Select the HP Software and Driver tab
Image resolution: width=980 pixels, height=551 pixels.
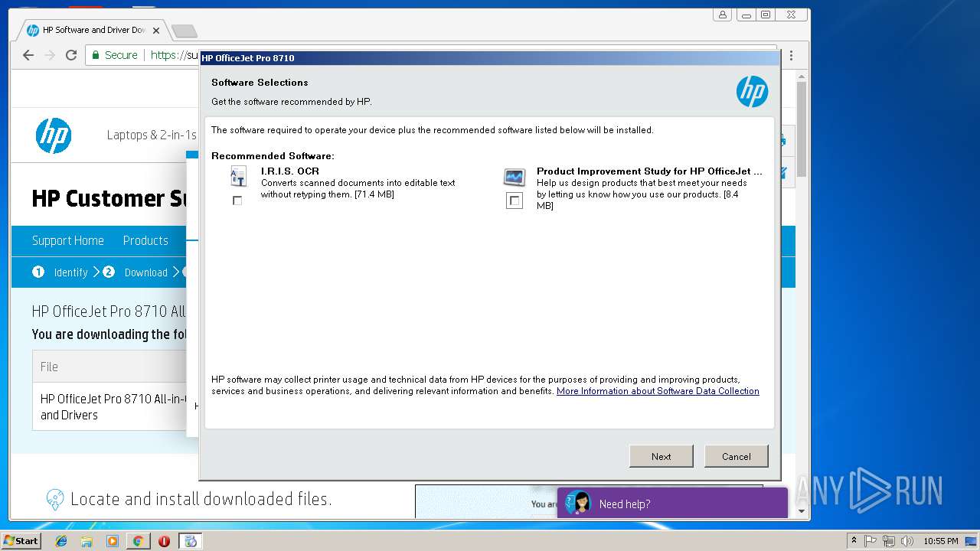pyautogui.click(x=93, y=30)
